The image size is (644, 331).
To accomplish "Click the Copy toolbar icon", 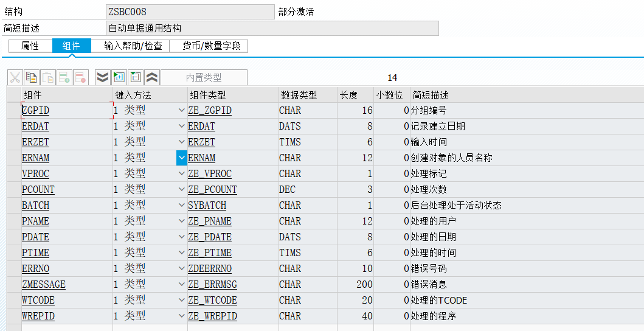I will coord(32,77).
